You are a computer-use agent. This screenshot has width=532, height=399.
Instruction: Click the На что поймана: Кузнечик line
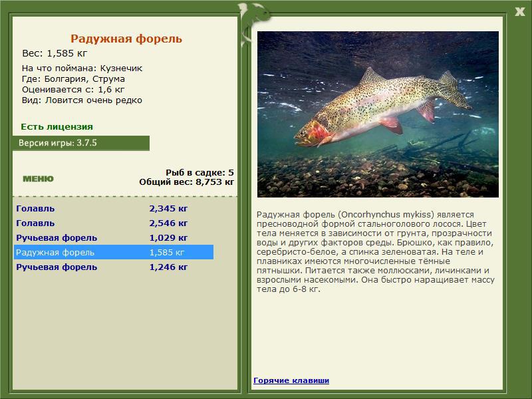click(x=82, y=68)
